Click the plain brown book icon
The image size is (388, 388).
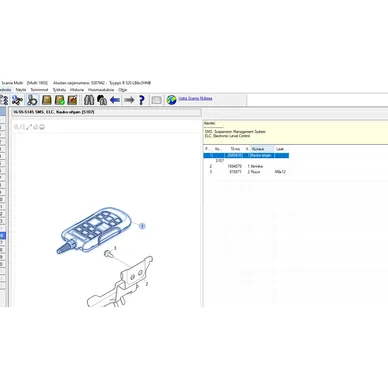tap(47, 100)
